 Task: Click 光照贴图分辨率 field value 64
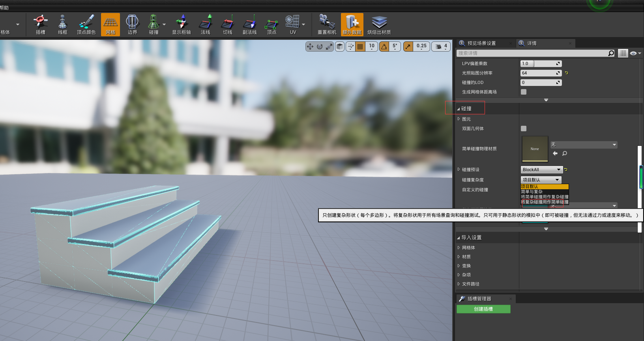coord(541,73)
